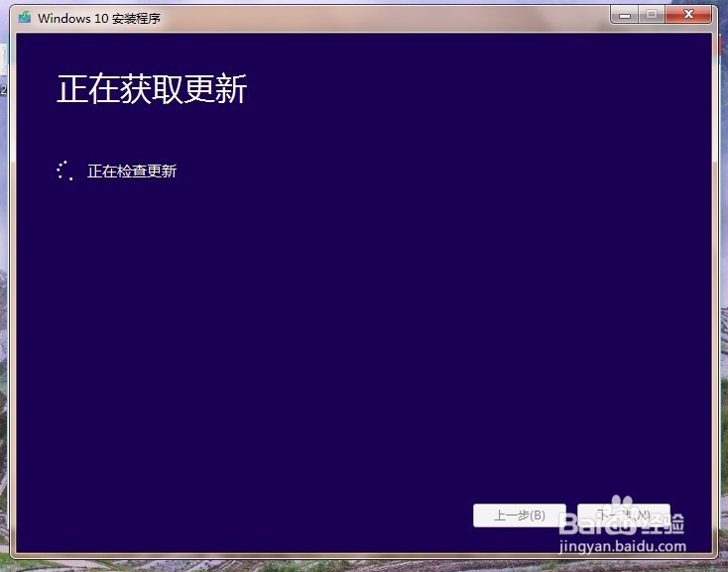Close the Windows 10 安装程序 window

click(x=688, y=15)
